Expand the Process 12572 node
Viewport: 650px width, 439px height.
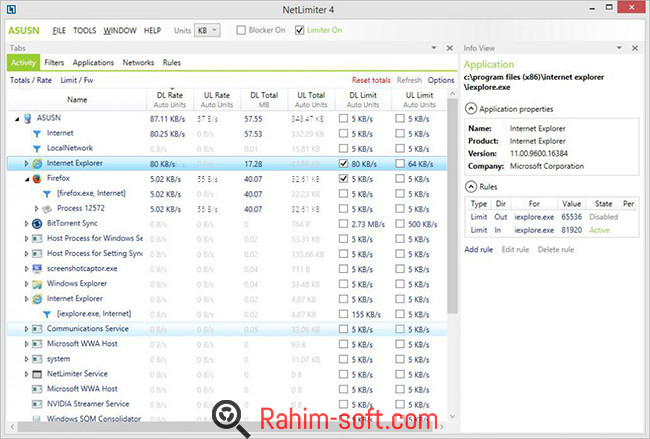[36, 209]
